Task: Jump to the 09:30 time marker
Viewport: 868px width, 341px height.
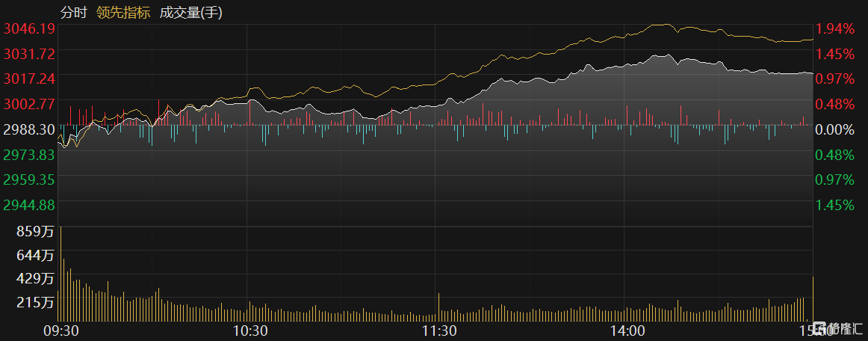Action: [x=61, y=331]
